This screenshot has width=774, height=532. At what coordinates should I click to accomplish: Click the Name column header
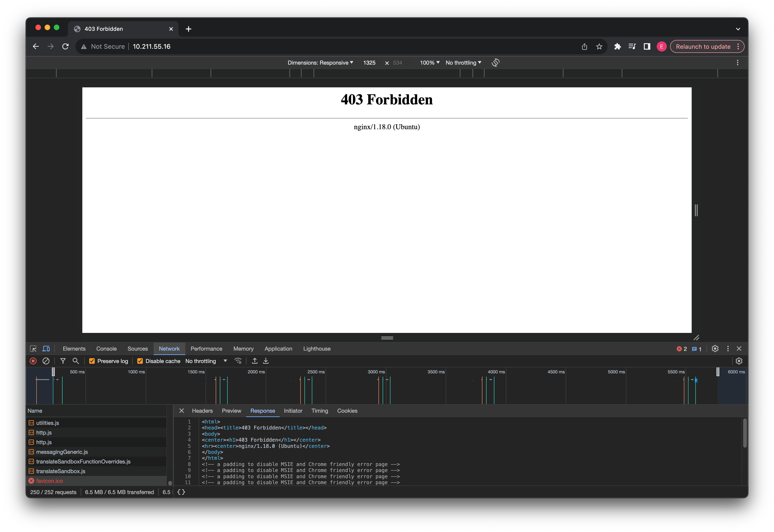click(97, 411)
